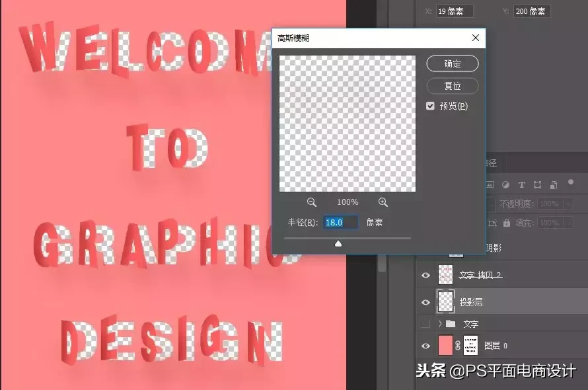The height and width of the screenshot is (390, 588).
Task: Select the 投影层 layer thumbnail
Action: [445, 301]
